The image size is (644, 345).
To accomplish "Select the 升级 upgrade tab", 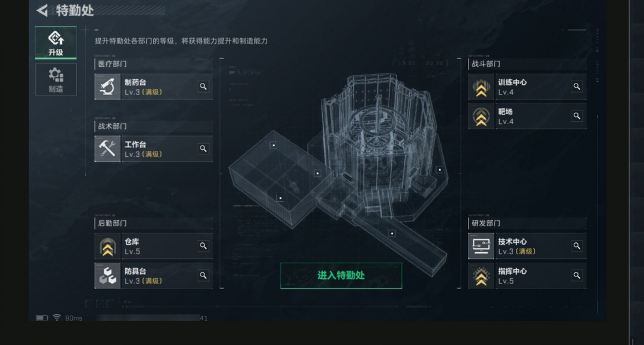I will coord(56,43).
